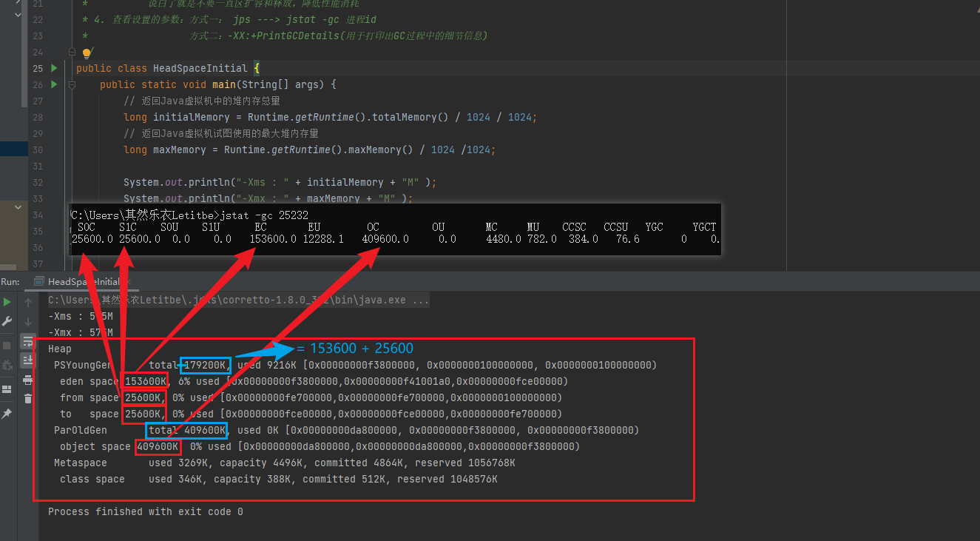Viewport: 980px width, 541px height.
Task: Toggle soft-wrap in console output
Action: (28, 341)
